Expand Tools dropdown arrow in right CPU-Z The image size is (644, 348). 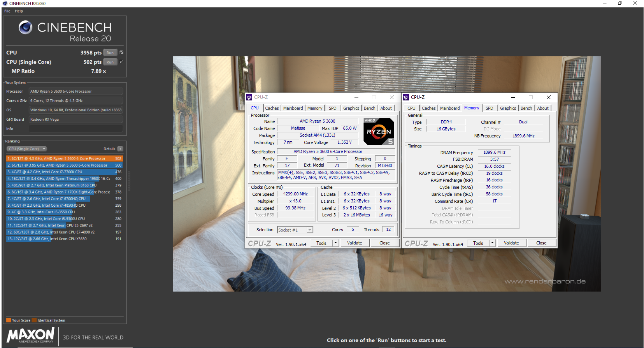tap(493, 243)
